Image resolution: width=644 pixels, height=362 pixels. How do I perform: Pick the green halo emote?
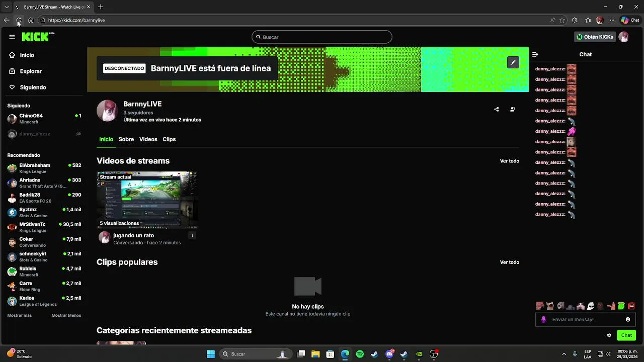click(621, 306)
